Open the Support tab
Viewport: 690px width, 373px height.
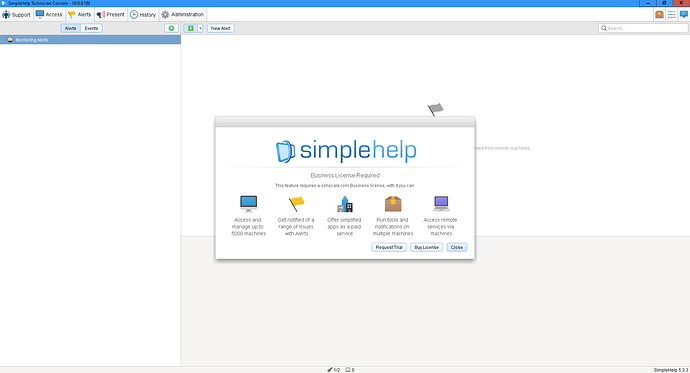point(17,15)
